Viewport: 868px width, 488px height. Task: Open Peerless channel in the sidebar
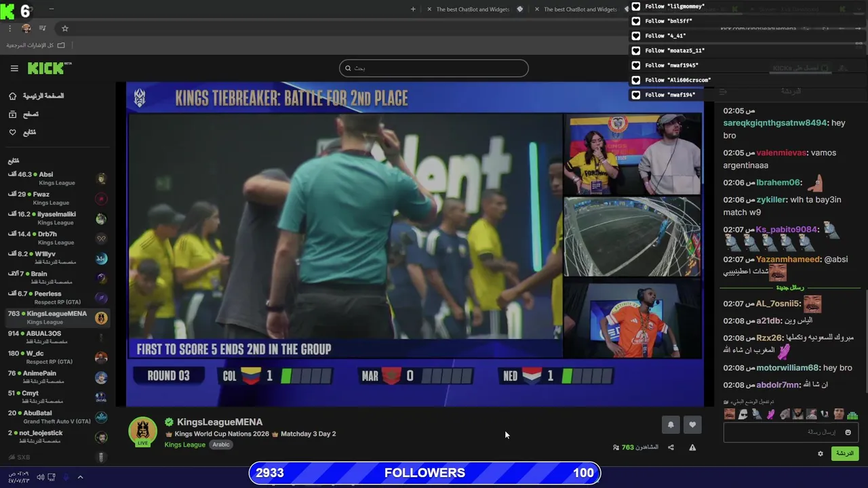[58, 298]
